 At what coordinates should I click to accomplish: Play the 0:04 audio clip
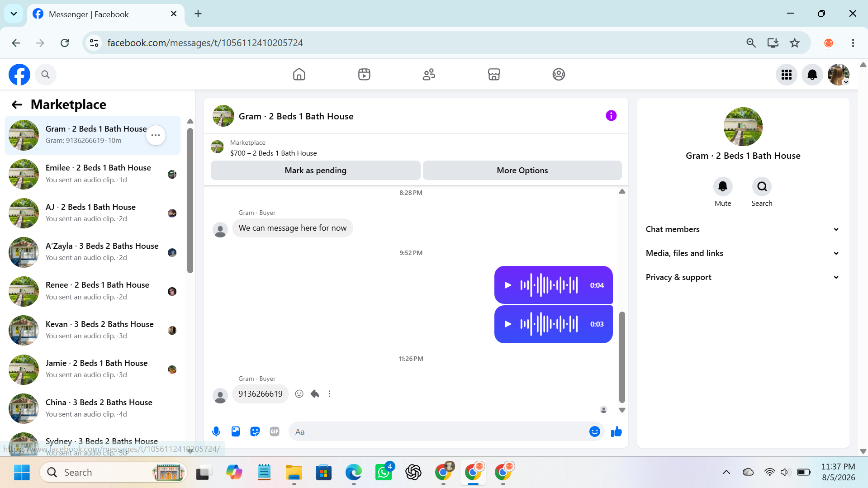[508, 285]
